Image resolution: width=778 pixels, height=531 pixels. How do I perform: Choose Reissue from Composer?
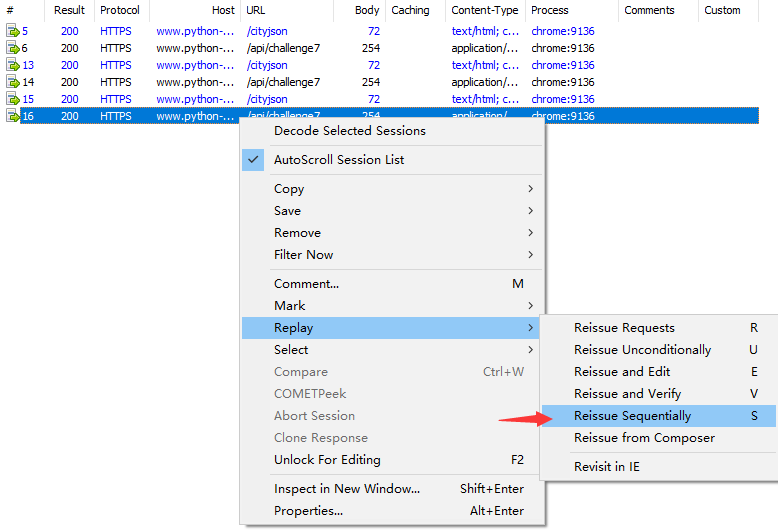pos(644,438)
